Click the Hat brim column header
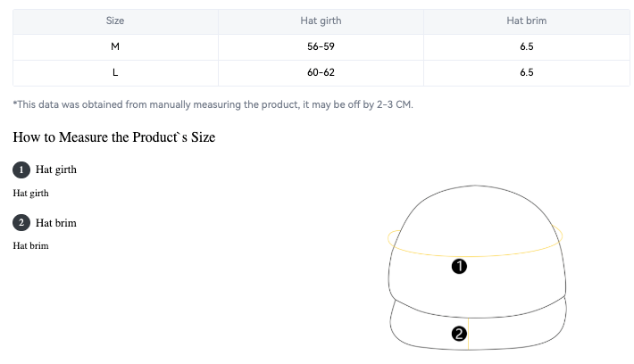The height and width of the screenshot is (364, 634). point(527,21)
